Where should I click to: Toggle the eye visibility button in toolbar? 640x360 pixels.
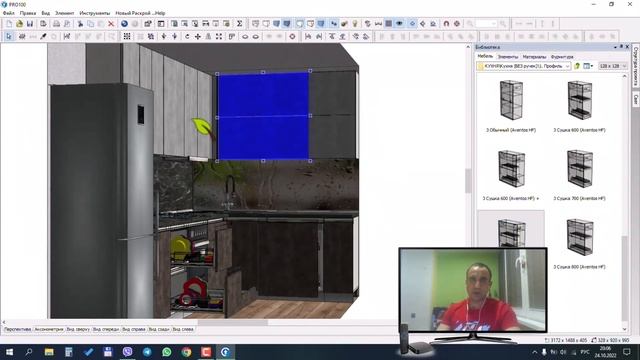[x=399, y=24]
